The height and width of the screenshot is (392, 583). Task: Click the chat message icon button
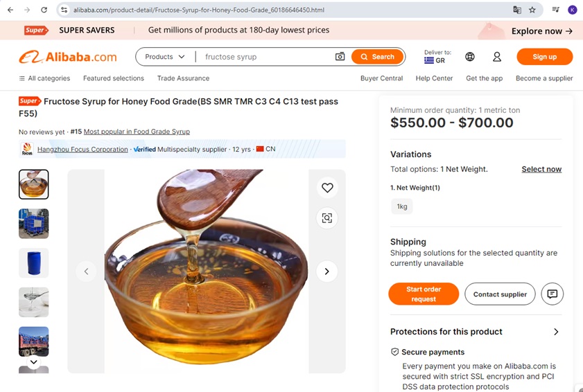click(552, 294)
